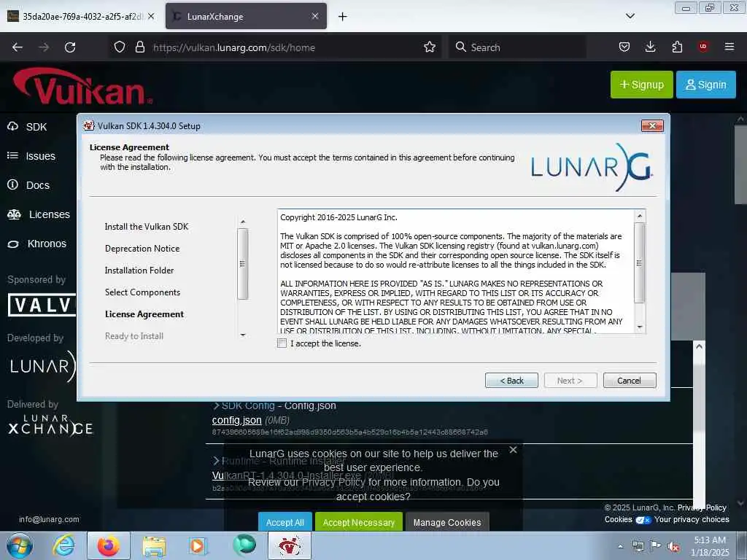
Task: Click Manage Cookies
Action: point(447,522)
